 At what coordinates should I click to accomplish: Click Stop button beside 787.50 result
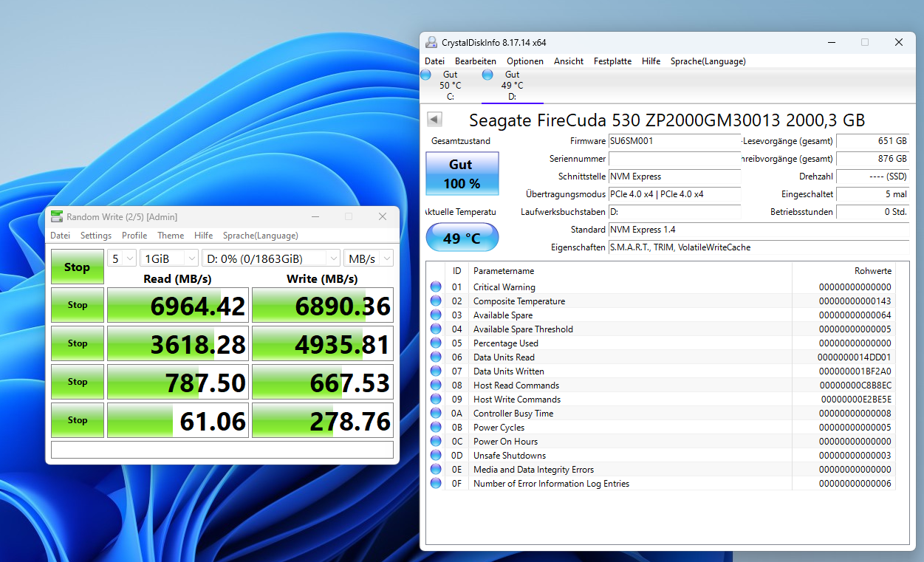[x=78, y=382]
